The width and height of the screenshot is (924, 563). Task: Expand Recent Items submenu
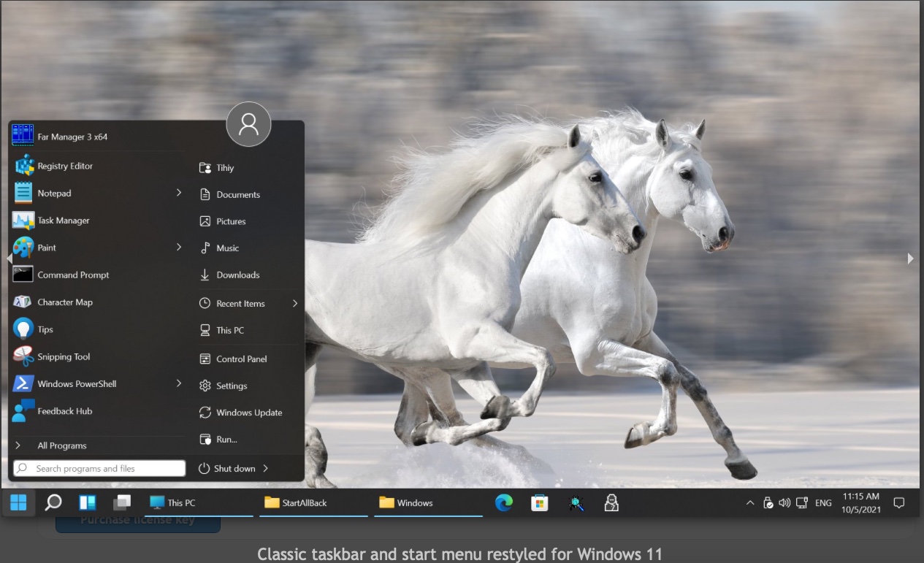pos(295,304)
